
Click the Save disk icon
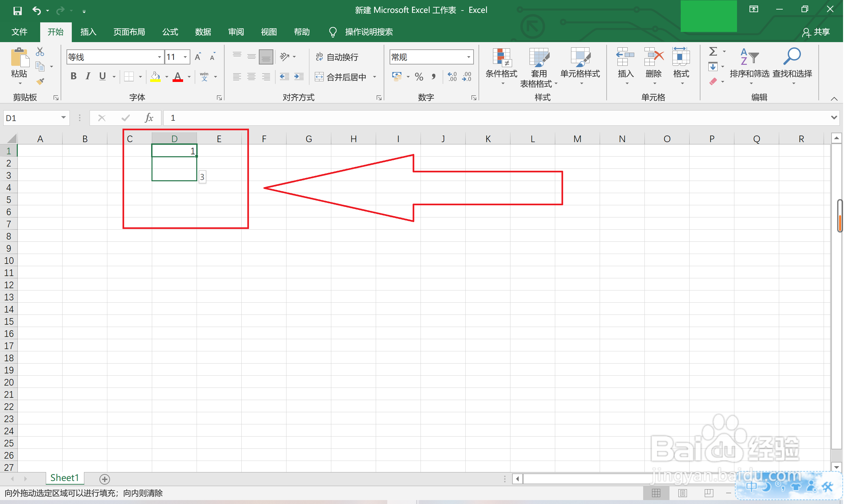(x=17, y=11)
